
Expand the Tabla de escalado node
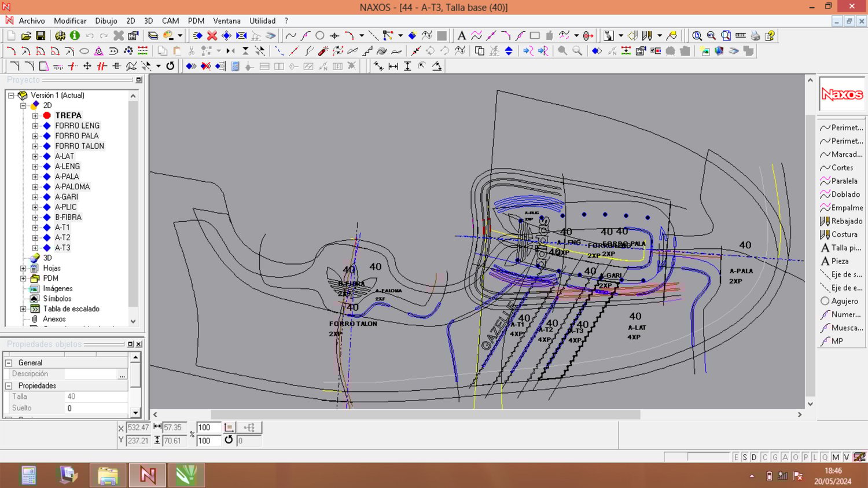coord(23,309)
